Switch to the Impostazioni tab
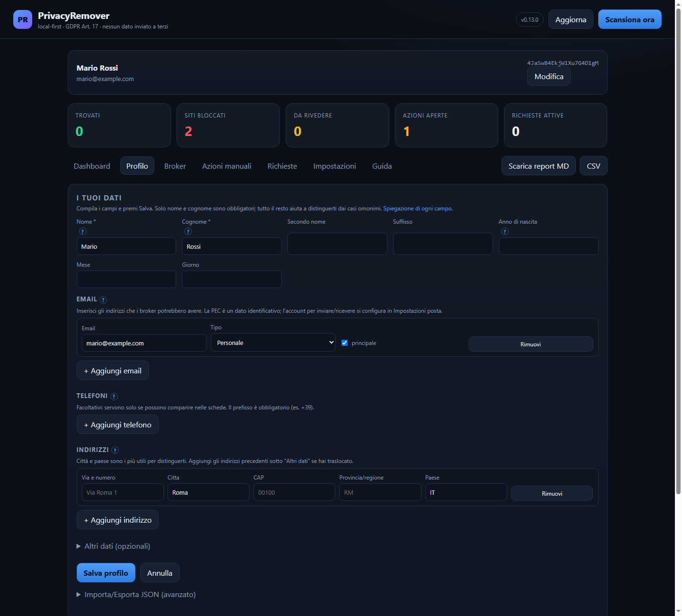The image size is (682, 616). coord(335,166)
